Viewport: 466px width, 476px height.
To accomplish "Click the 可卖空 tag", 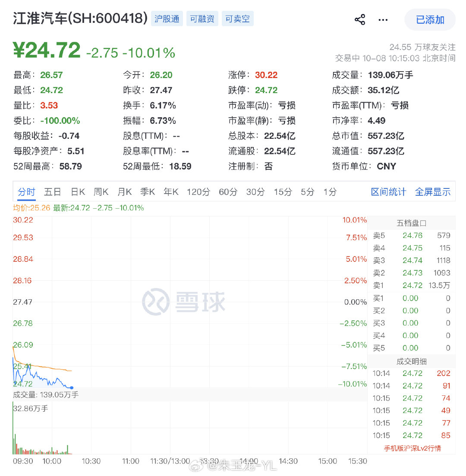I will tap(237, 19).
